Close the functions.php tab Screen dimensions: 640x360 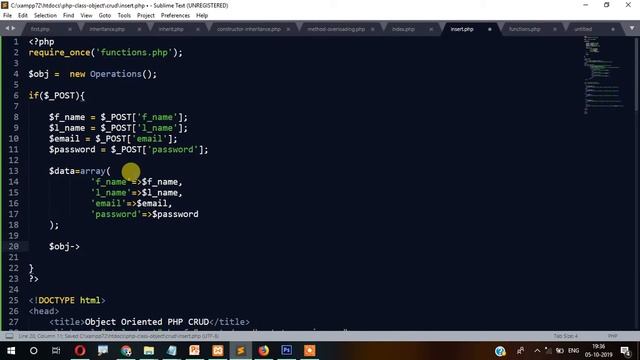pyautogui.click(x=555, y=29)
